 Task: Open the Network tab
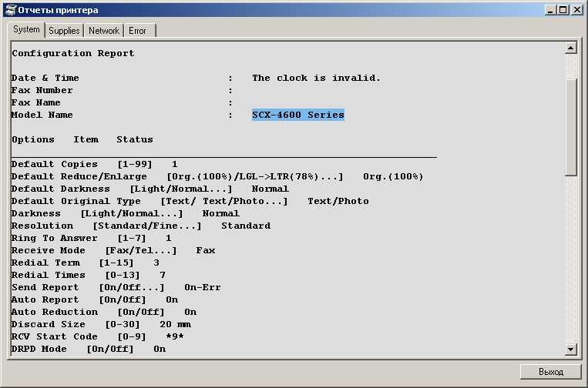tap(104, 31)
